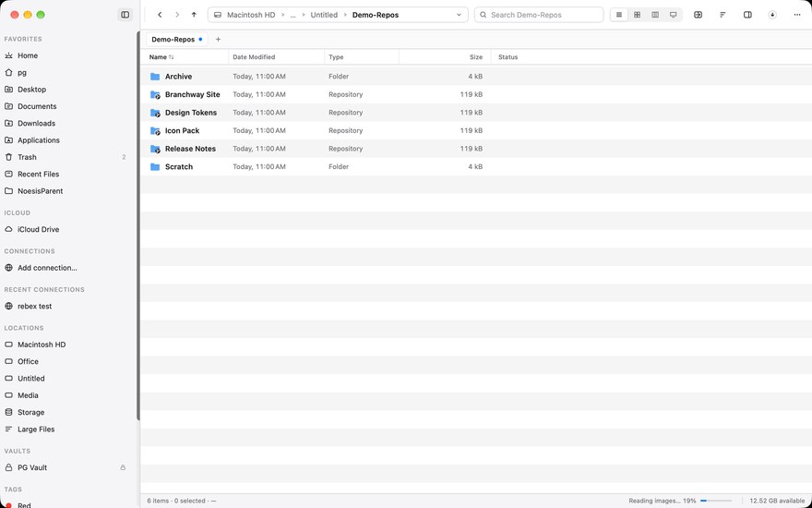Open the path bar dropdown chevron
Viewport: 812px width, 508px height.
click(459, 15)
